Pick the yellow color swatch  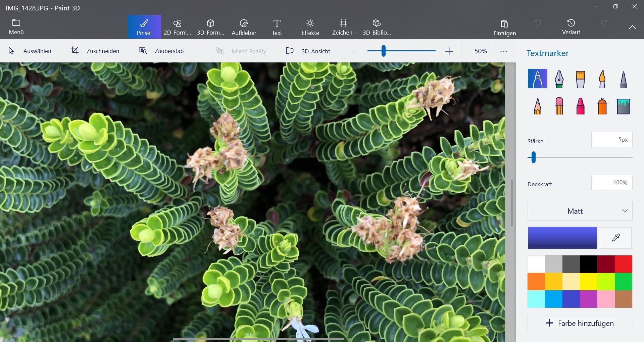[x=589, y=282]
